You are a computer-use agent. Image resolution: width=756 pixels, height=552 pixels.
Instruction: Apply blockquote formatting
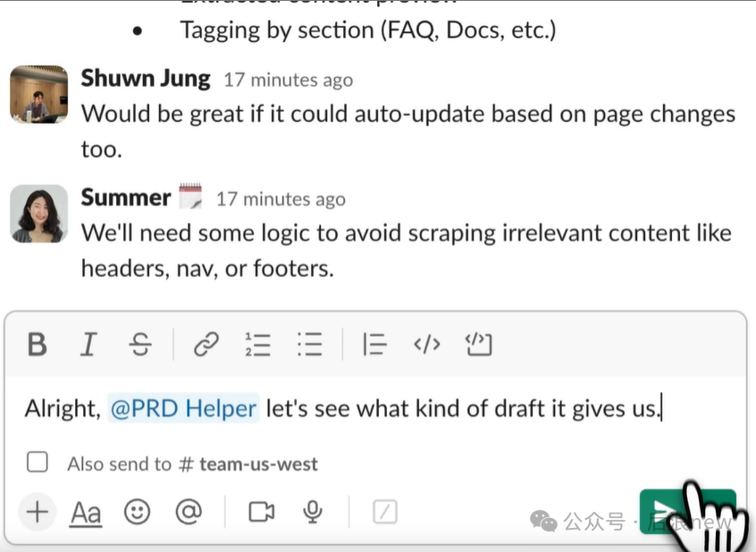point(374,345)
